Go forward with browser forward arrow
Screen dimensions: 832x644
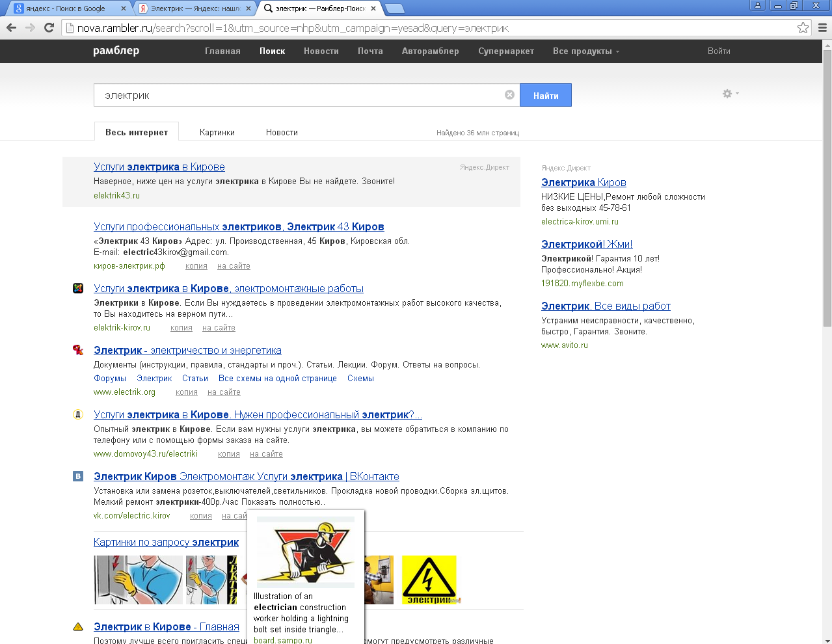30,27
